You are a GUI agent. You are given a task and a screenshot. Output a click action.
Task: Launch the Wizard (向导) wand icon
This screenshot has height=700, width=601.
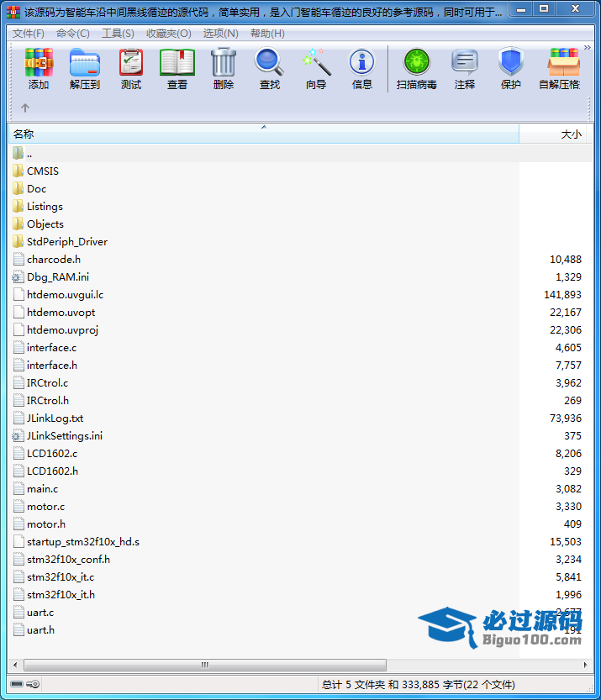[x=316, y=68]
